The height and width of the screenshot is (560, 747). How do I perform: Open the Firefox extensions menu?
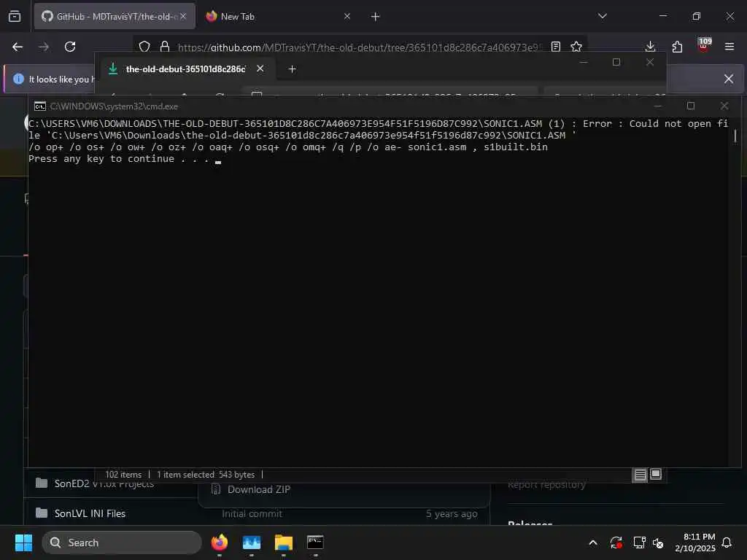677,47
